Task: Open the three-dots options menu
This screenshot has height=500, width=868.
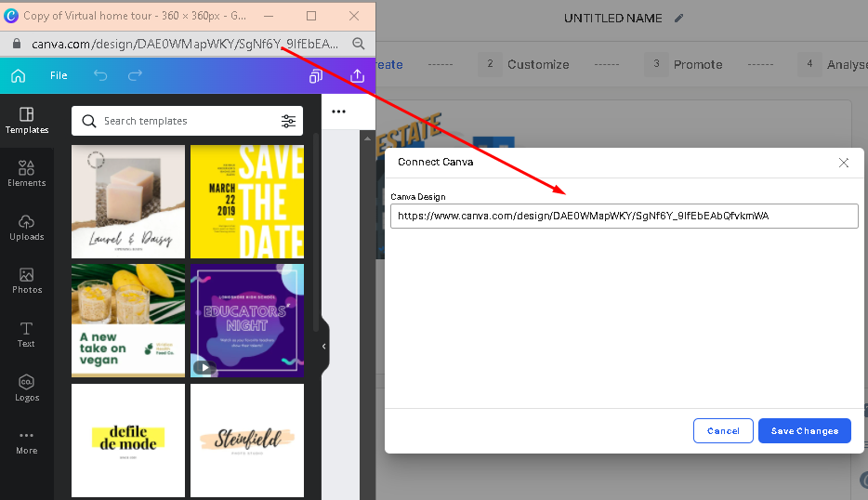Action: (x=339, y=112)
